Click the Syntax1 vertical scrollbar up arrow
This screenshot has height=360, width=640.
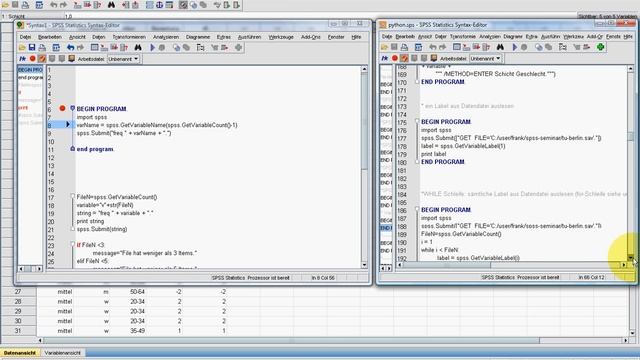(364, 69)
